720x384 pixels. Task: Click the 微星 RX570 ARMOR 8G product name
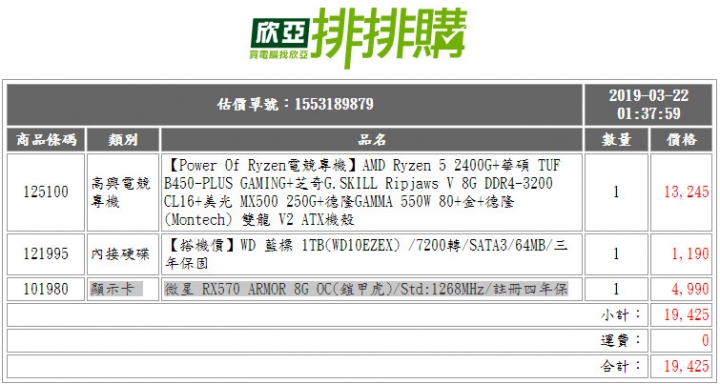366,289
